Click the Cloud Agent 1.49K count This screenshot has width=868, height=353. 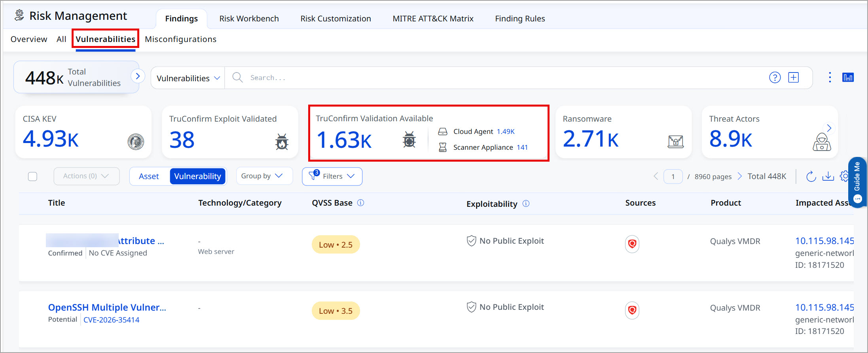506,132
